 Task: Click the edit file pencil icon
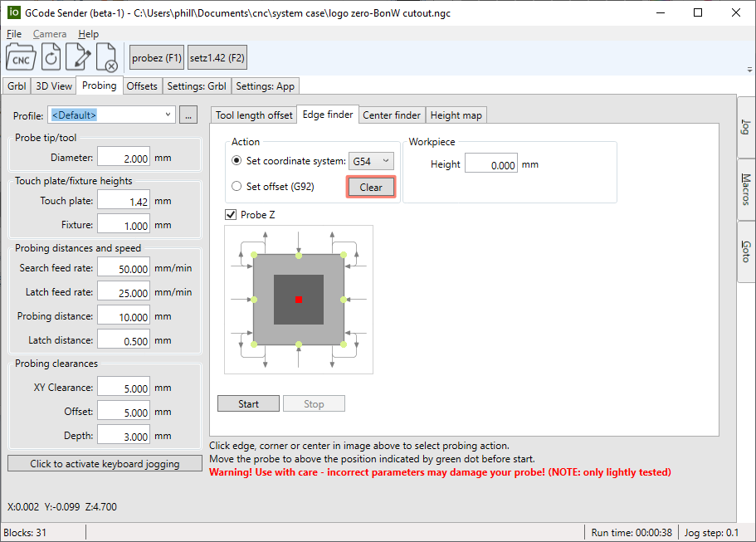[x=79, y=58]
